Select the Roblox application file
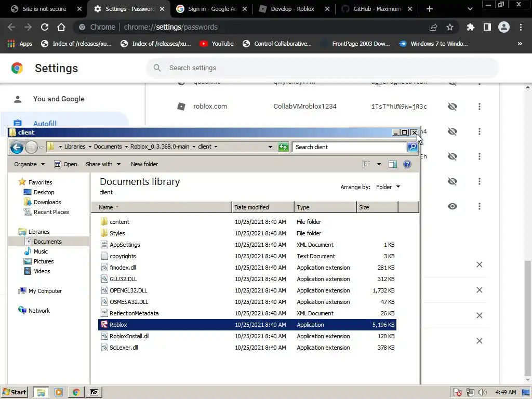 [247, 325]
